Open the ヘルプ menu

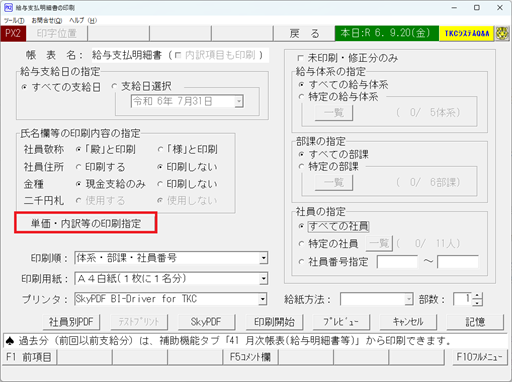pos(83,21)
